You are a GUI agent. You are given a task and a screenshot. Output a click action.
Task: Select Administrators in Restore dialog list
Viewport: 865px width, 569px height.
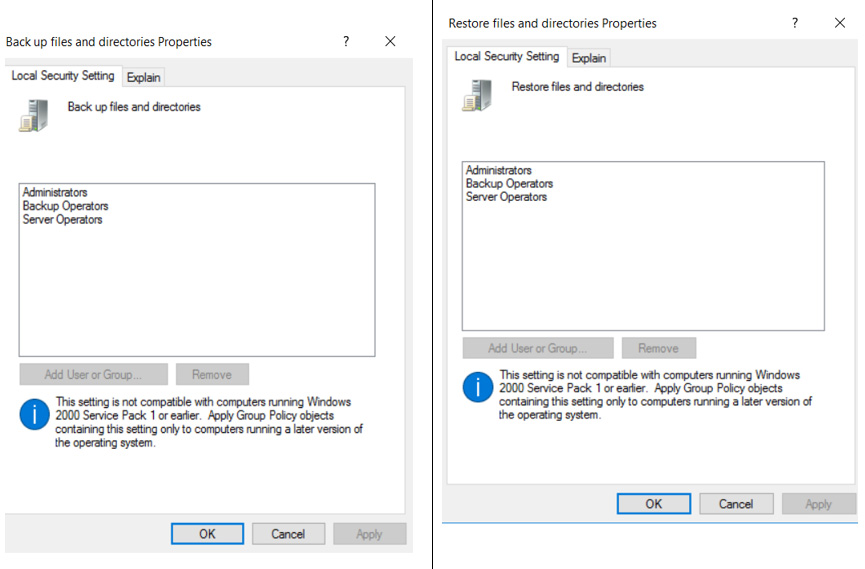point(499,170)
